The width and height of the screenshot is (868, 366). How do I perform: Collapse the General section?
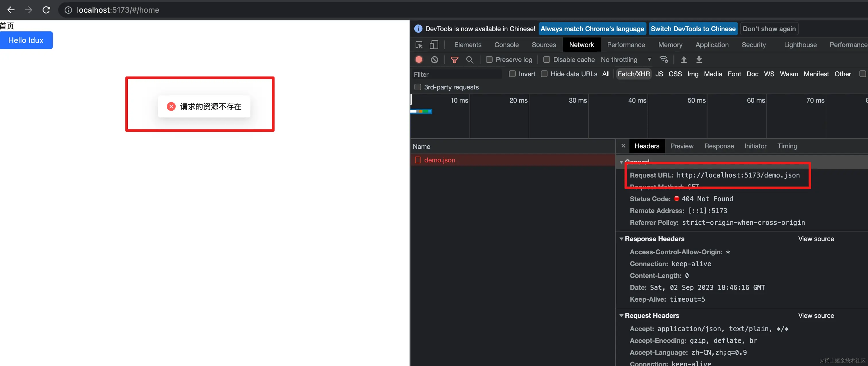click(621, 162)
